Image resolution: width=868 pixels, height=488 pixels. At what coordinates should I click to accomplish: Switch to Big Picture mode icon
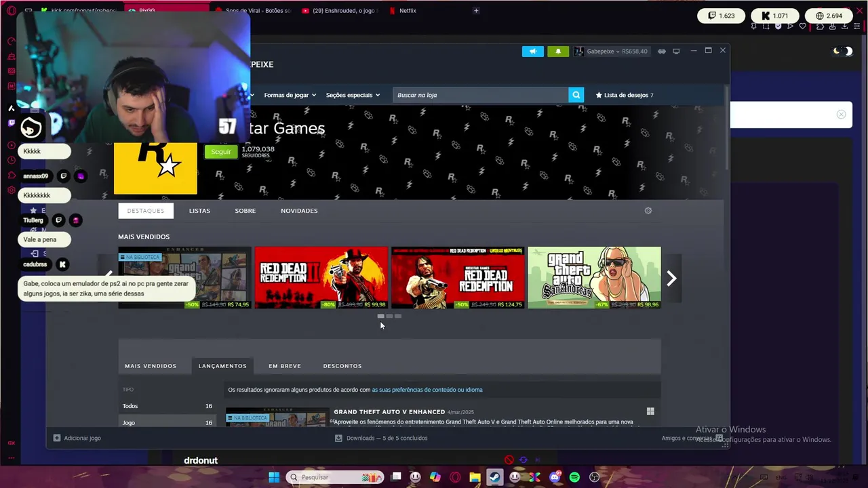click(x=676, y=52)
